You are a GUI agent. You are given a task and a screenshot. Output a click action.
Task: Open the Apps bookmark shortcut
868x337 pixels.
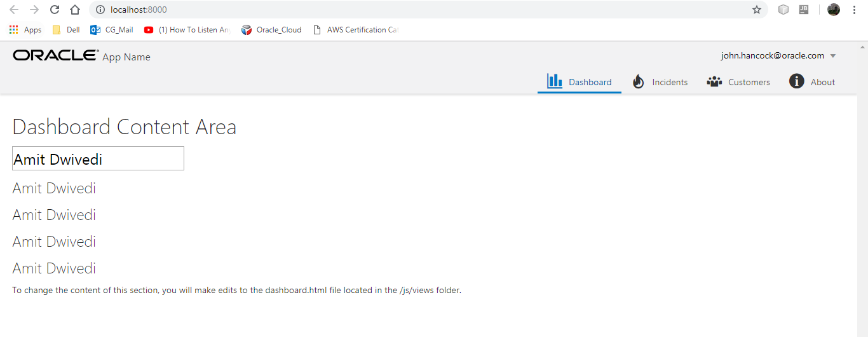[25, 30]
